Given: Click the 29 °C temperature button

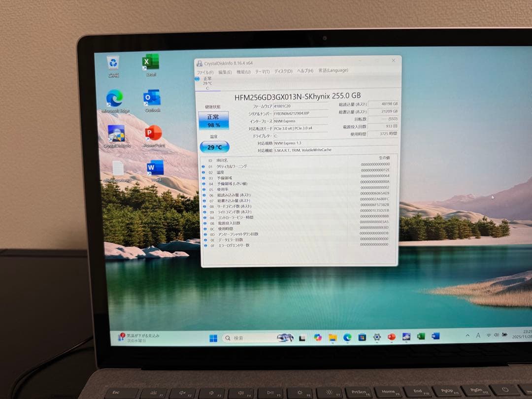Looking at the screenshot, I should (x=214, y=147).
